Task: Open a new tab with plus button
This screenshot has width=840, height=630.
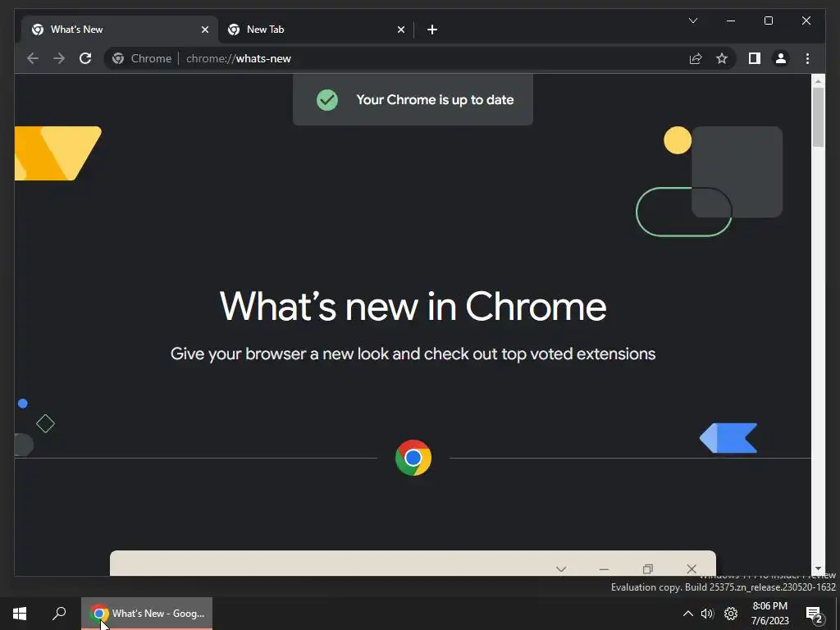Action: tap(432, 30)
